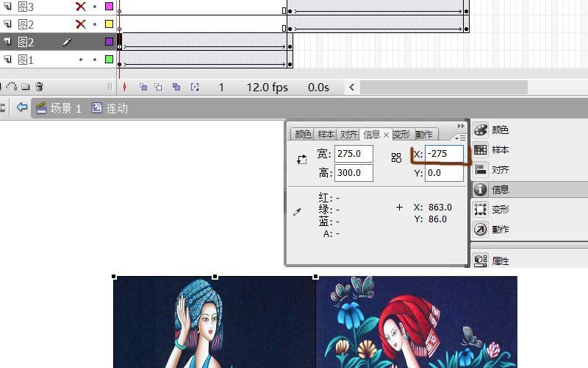Select the blue-turban woman image on stage
The image size is (588, 368).
pos(215,322)
